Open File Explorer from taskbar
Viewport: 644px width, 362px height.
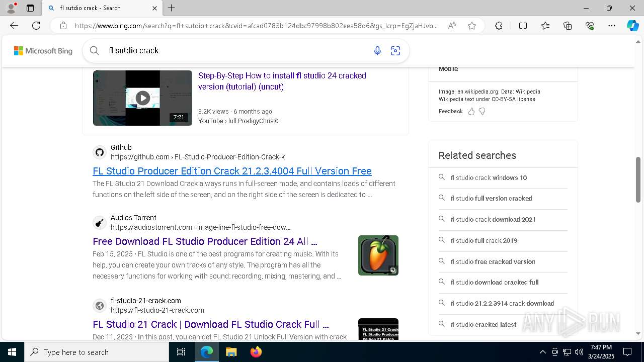tap(231, 352)
